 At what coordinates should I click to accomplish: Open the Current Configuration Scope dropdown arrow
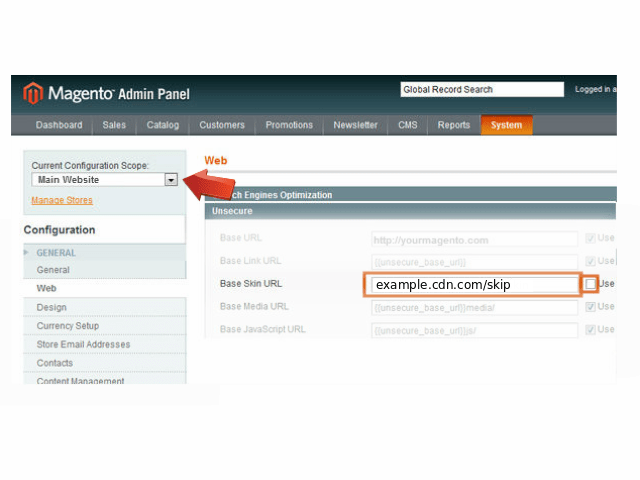170,180
